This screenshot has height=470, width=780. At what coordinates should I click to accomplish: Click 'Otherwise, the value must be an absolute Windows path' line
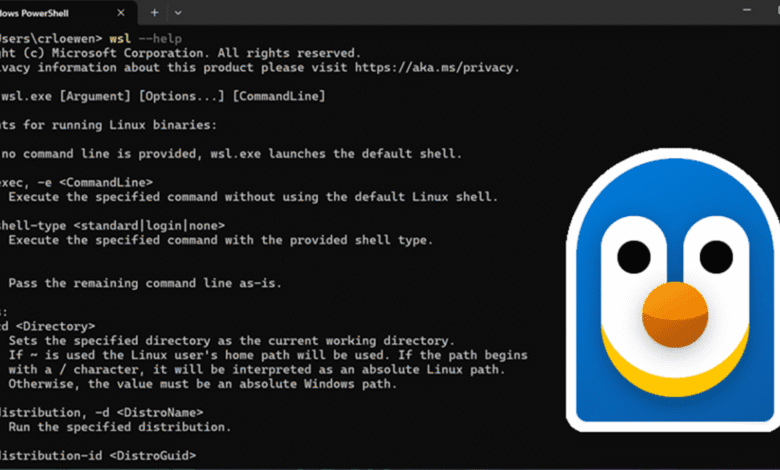[x=202, y=384]
